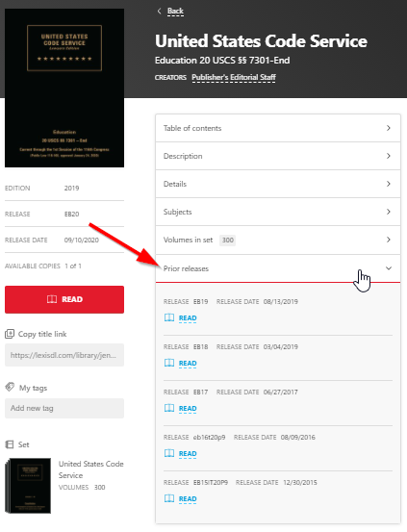Open Publisher's Editorial Staff creator link
This screenshot has width=407, height=532.
(234, 78)
